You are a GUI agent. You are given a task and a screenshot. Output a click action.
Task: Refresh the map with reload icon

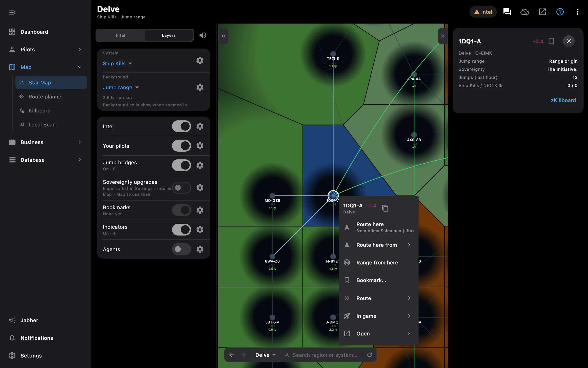point(369,355)
